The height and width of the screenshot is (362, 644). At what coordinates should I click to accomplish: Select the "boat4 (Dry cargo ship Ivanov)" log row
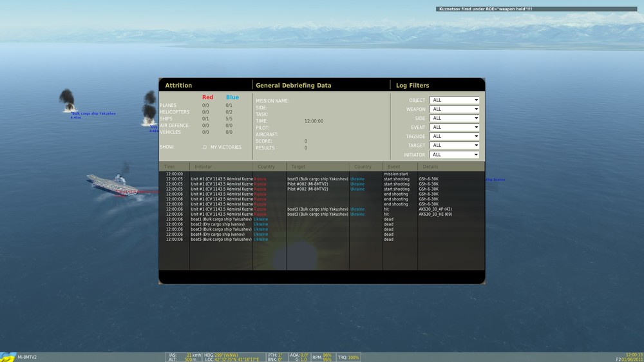click(321, 234)
